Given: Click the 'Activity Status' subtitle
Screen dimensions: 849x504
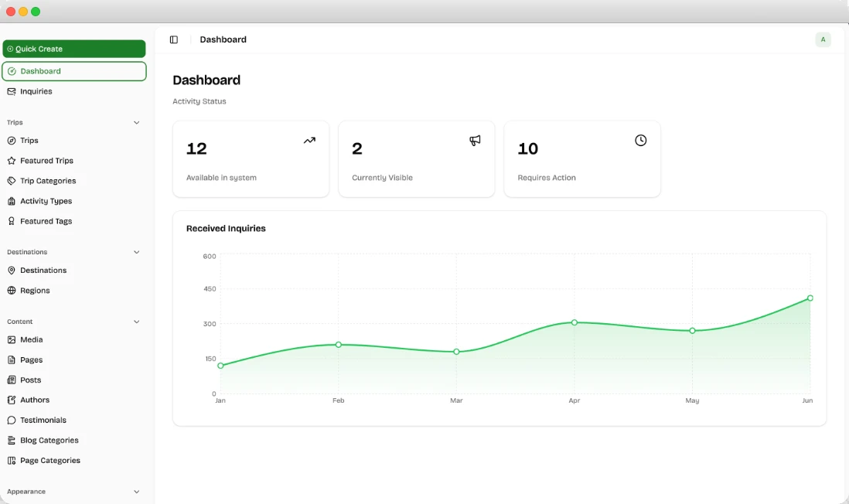Looking at the screenshot, I should tap(199, 101).
